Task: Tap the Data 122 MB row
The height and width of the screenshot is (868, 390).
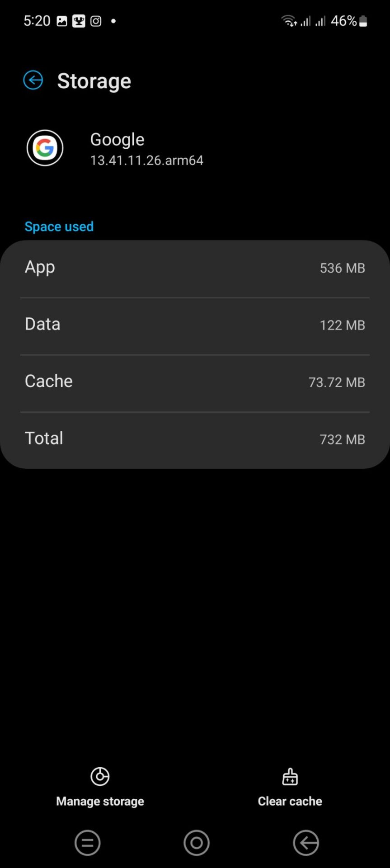Action: [x=195, y=325]
